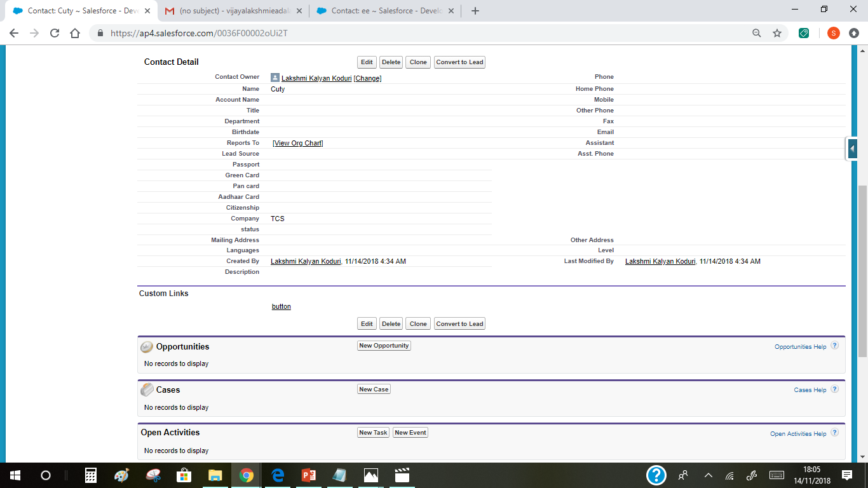
Task: Switch to the "Contact: ee" Salesforce tab
Action: coord(386,11)
